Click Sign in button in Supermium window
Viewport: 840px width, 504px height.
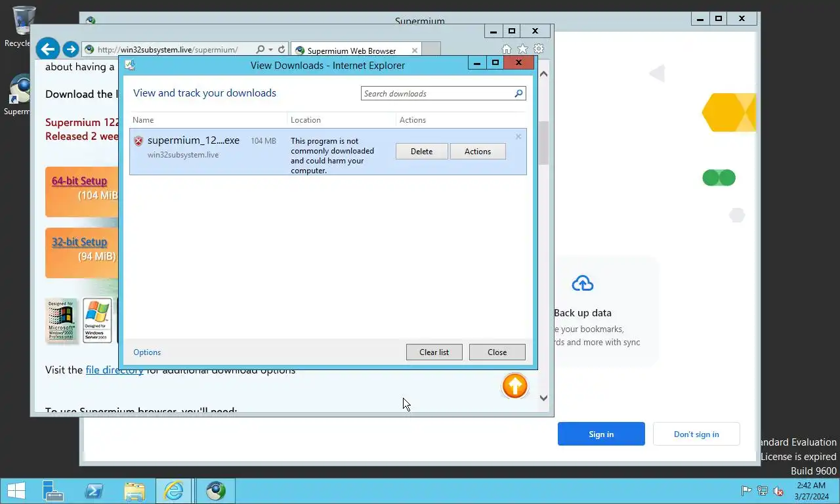[x=601, y=434]
